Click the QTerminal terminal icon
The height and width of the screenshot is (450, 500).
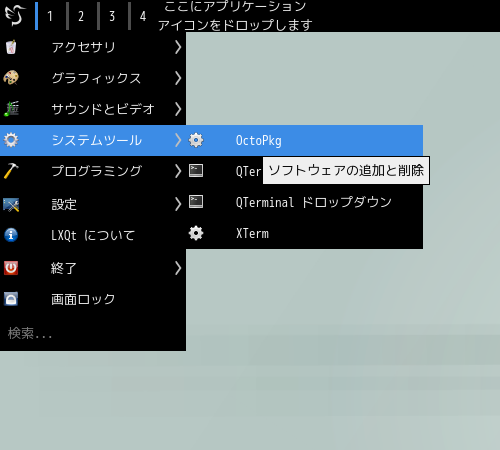pyautogui.click(x=196, y=171)
